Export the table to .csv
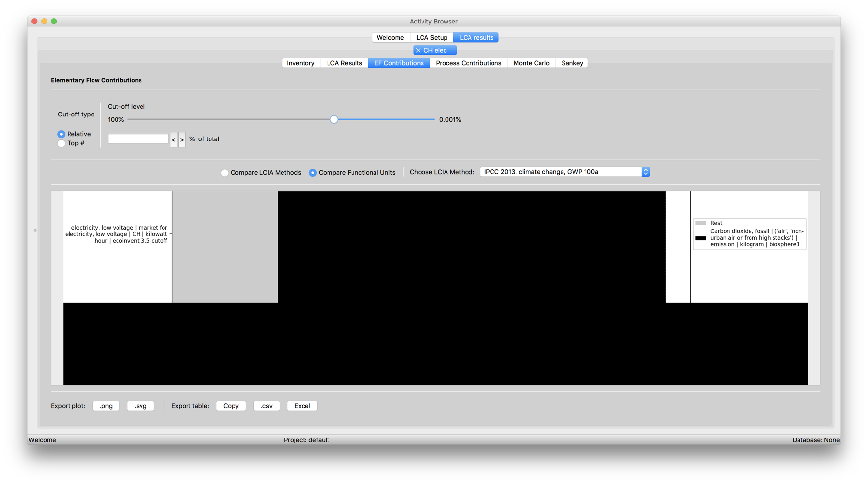 [266, 406]
